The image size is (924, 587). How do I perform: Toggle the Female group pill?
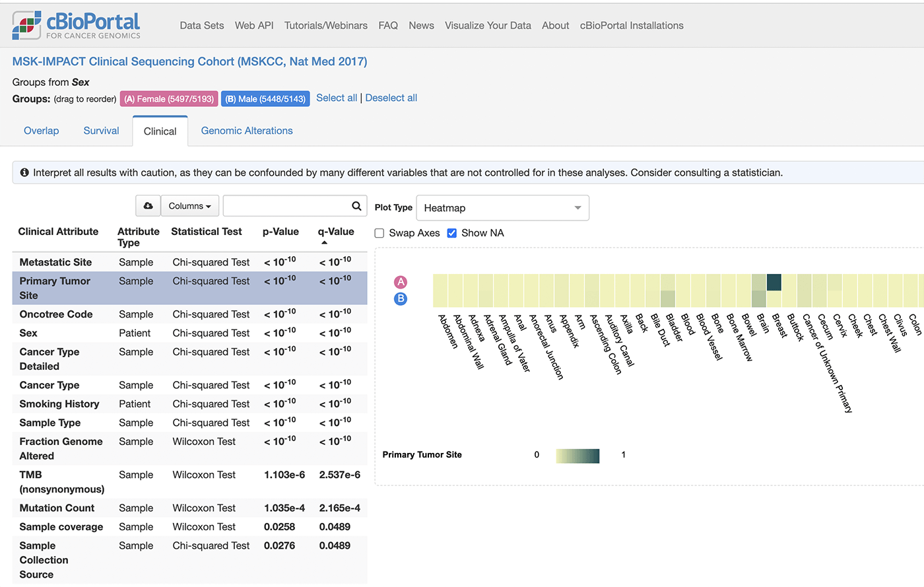point(169,99)
